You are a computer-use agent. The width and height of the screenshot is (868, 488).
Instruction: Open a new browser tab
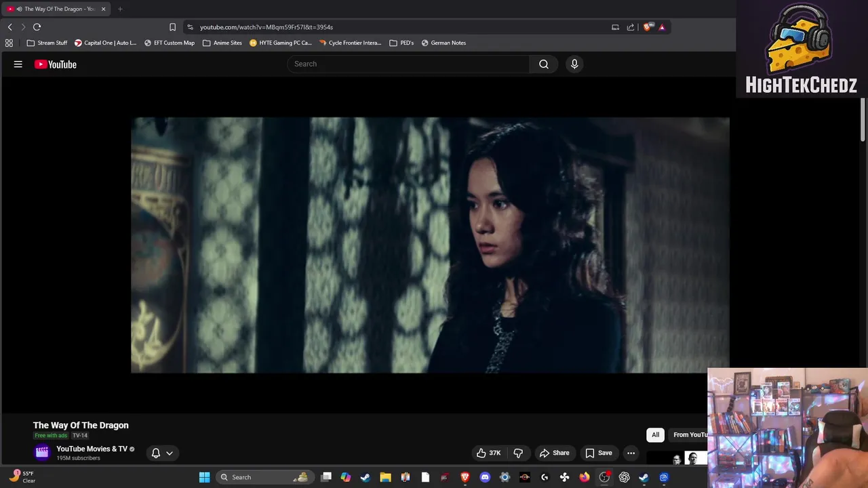coord(120,9)
